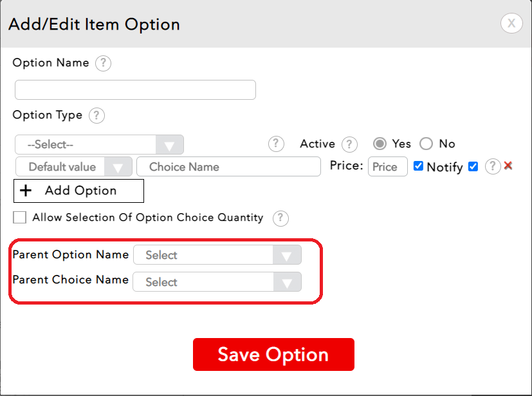This screenshot has height=396, width=532.
Task: Click the Add Option button
Action: (78, 191)
